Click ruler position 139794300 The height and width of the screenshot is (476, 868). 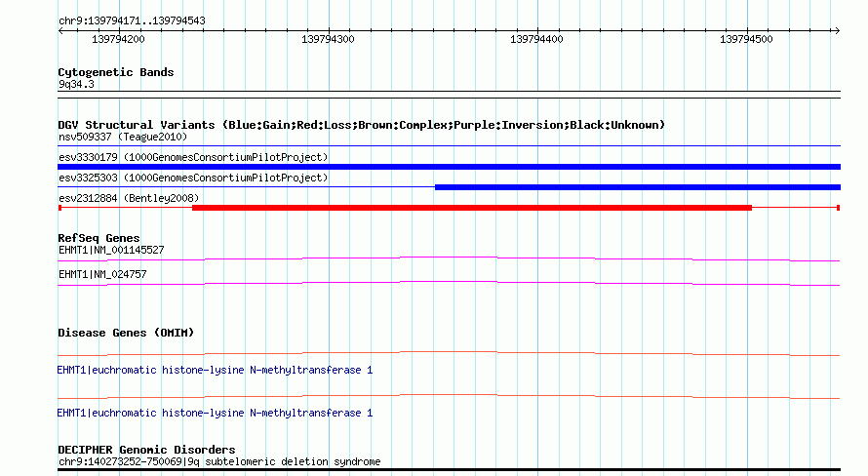pyautogui.click(x=328, y=39)
